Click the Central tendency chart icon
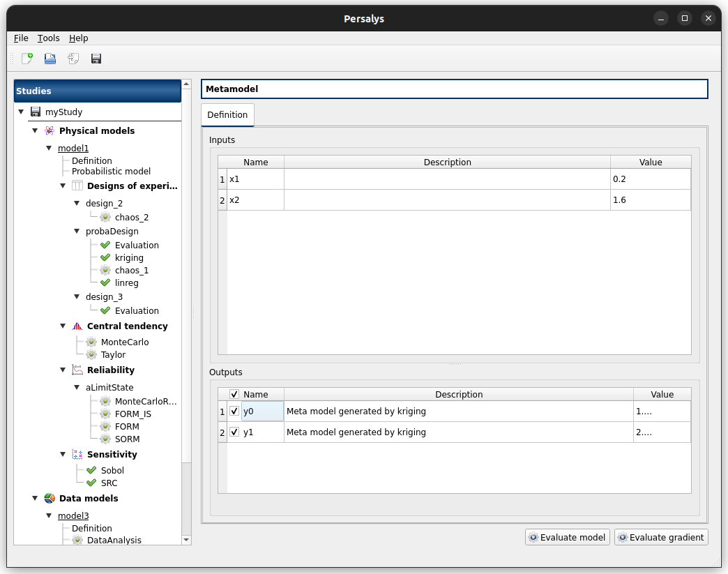This screenshot has width=728, height=574. (77, 326)
